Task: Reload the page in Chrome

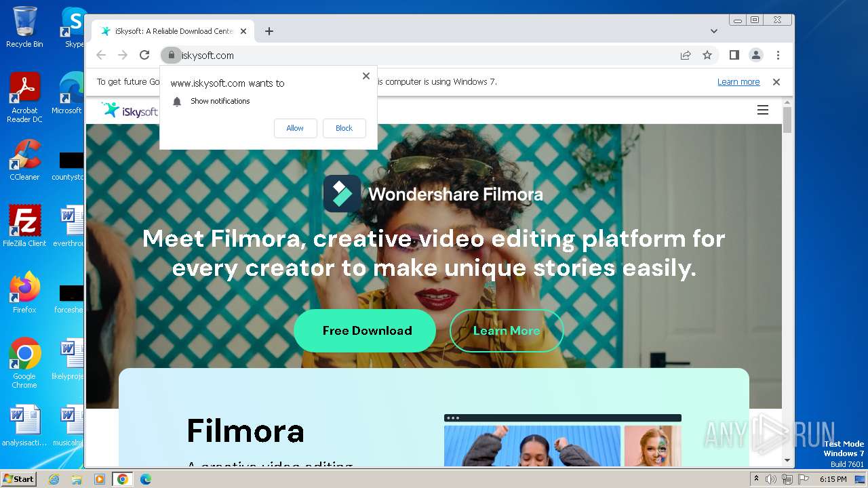Action: pos(144,55)
